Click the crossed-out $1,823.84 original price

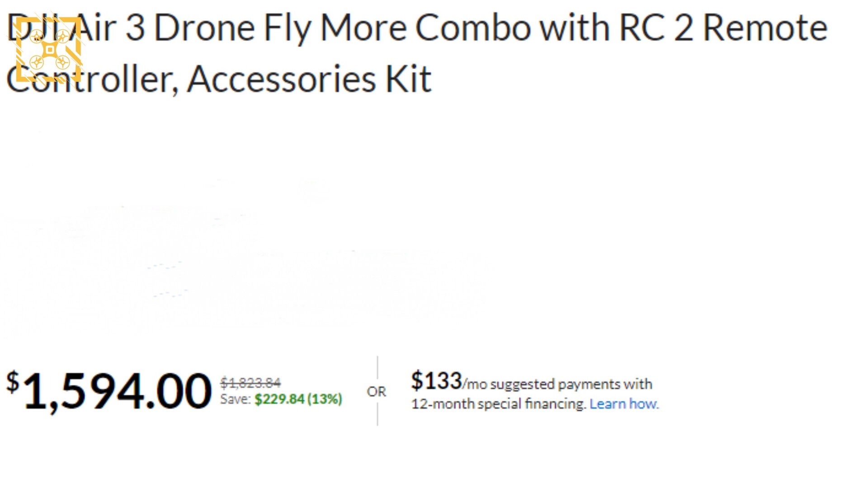tap(250, 383)
